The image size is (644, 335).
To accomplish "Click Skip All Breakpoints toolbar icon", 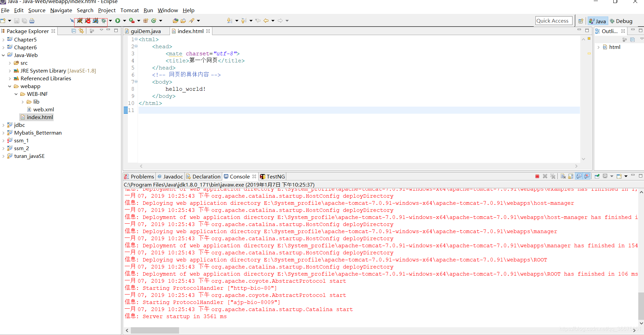I will pos(72,21).
